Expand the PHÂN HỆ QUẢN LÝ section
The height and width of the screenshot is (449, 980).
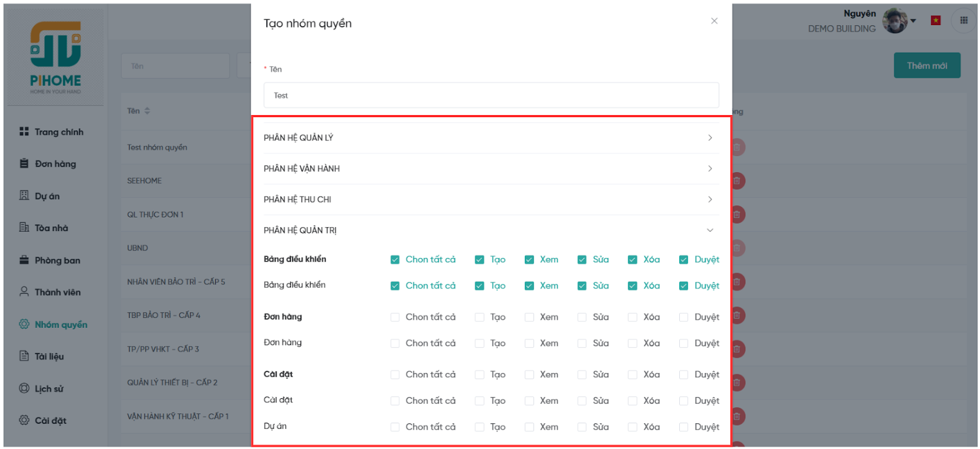(710, 138)
